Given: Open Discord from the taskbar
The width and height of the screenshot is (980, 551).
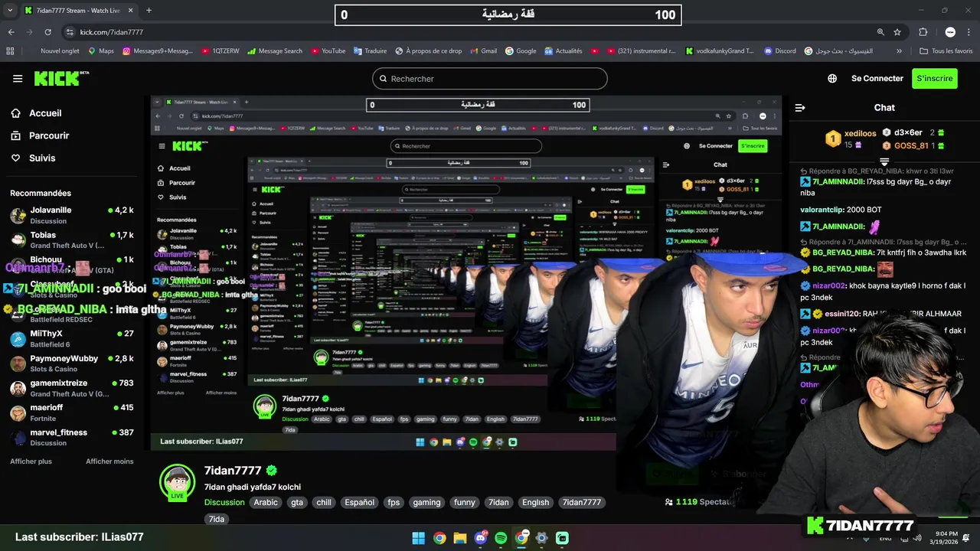Looking at the screenshot, I should (481, 538).
